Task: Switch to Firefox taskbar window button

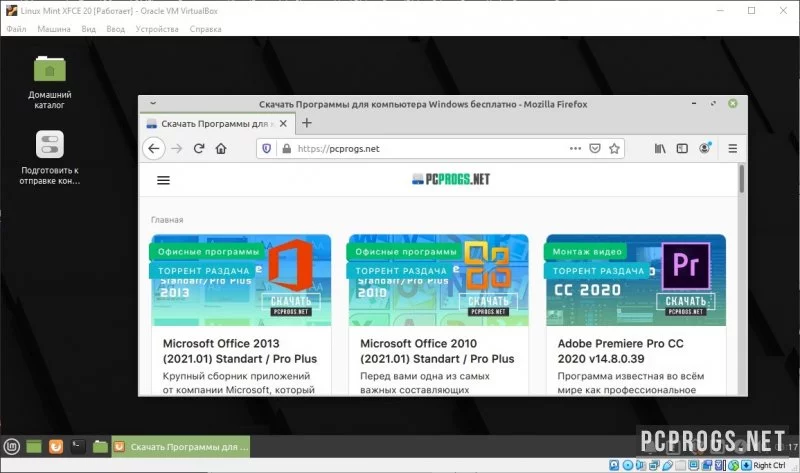Action: click(x=181, y=447)
